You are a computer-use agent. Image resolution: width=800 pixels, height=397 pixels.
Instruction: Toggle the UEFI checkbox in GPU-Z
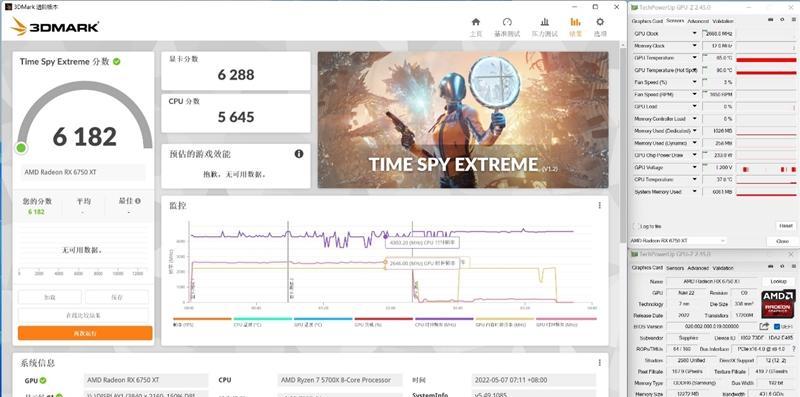[777, 327]
